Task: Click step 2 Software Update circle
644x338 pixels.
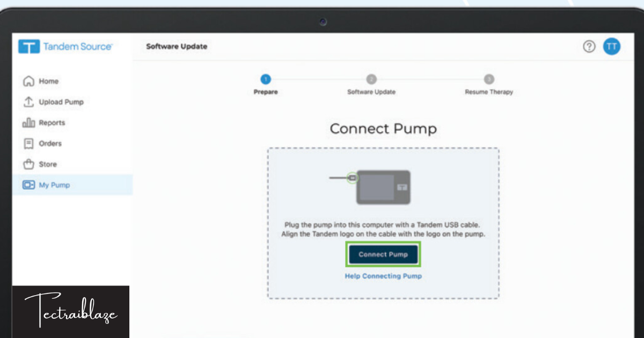Action: 371,79
